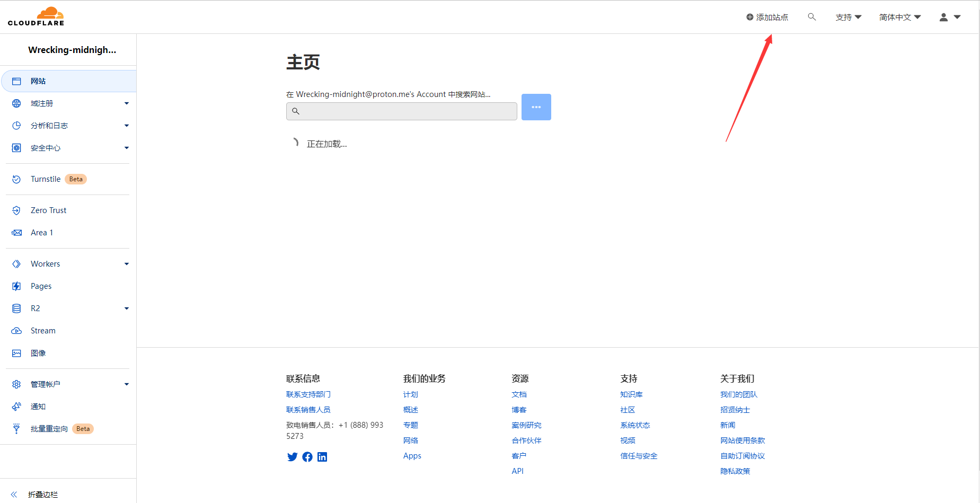
Task: Open Cloudflare's LinkedIn page
Action: tap(322, 457)
